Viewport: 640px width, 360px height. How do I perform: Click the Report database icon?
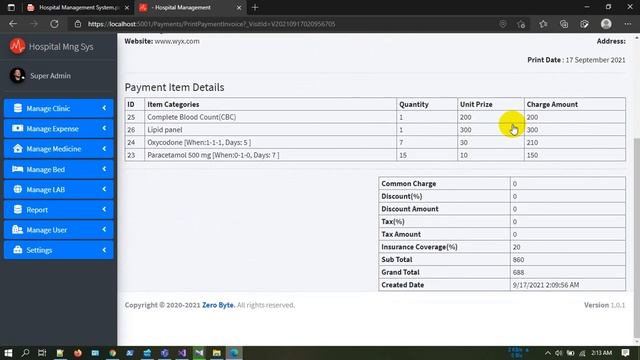click(18, 209)
